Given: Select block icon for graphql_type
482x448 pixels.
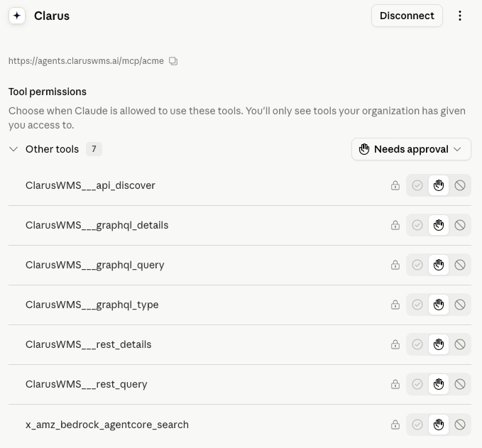Looking at the screenshot, I should 460,305.
